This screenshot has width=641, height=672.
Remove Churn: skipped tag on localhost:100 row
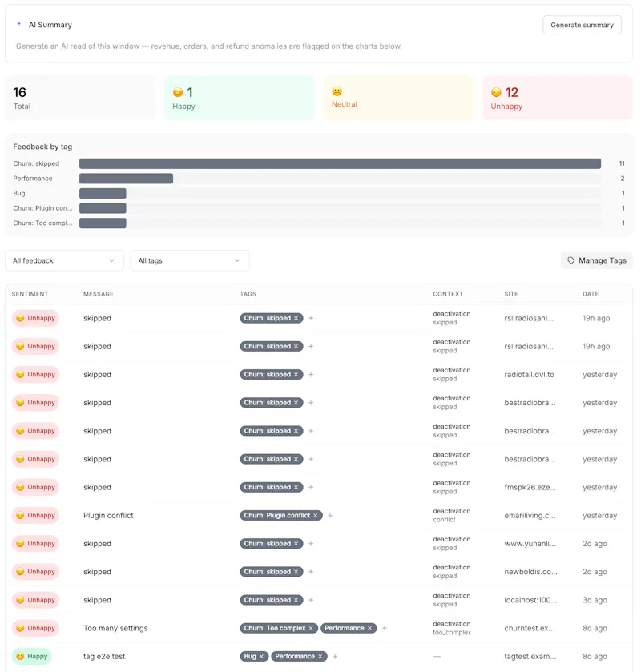click(296, 600)
